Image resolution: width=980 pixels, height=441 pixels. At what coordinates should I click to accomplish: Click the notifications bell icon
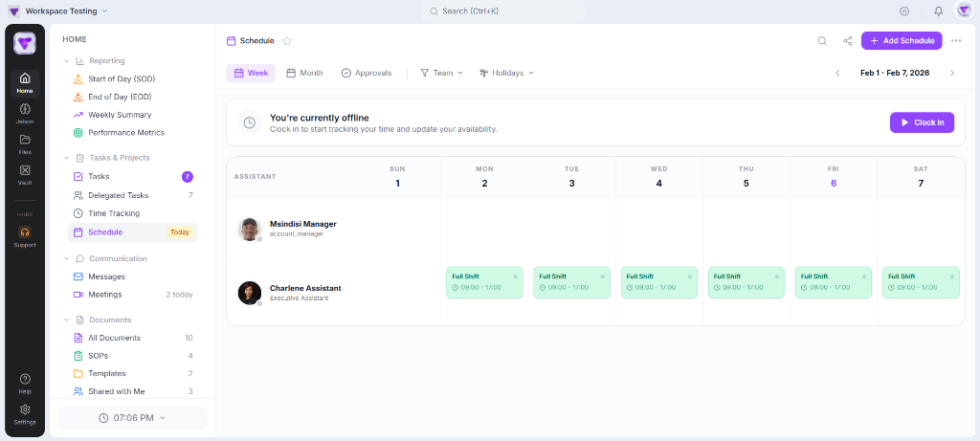click(x=938, y=11)
